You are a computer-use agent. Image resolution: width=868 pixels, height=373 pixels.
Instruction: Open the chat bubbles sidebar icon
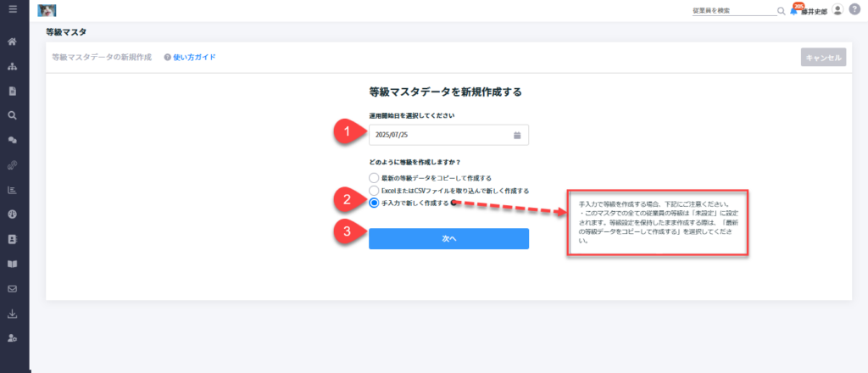pos(13,141)
